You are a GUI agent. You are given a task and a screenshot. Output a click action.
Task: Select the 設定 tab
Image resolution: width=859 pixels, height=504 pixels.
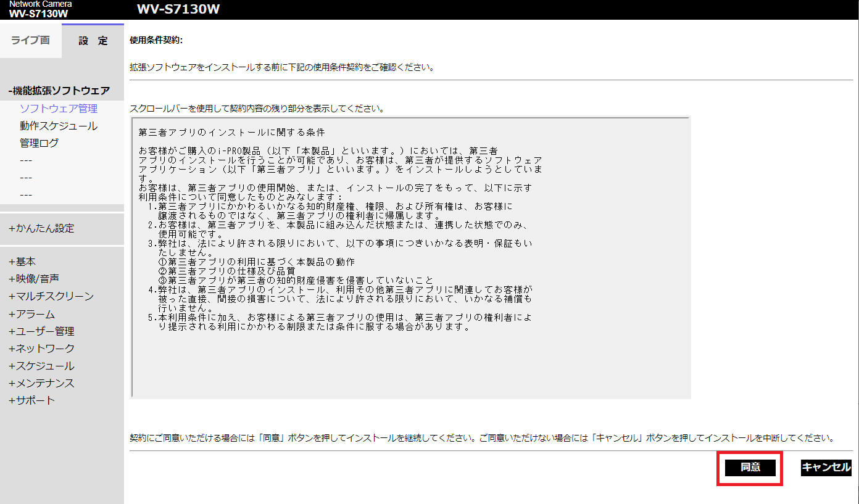click(x=93, y=41)
